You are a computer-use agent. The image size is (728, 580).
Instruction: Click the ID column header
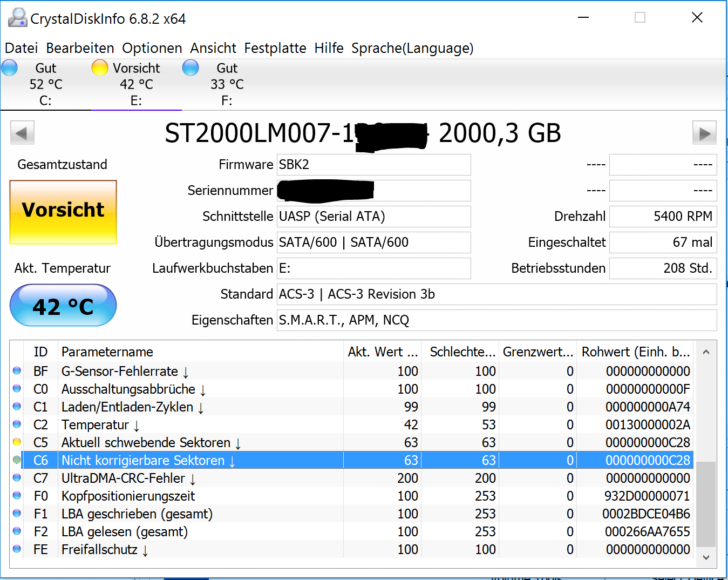pos(40,352)
